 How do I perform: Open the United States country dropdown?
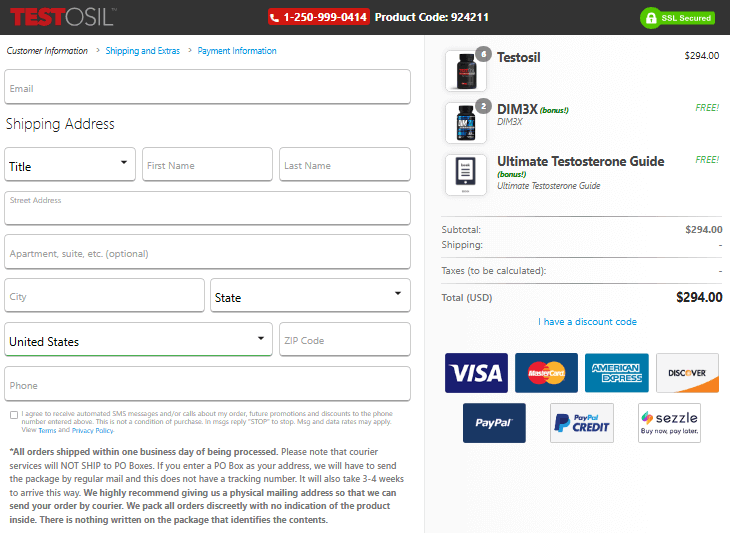tap(138, 339)
